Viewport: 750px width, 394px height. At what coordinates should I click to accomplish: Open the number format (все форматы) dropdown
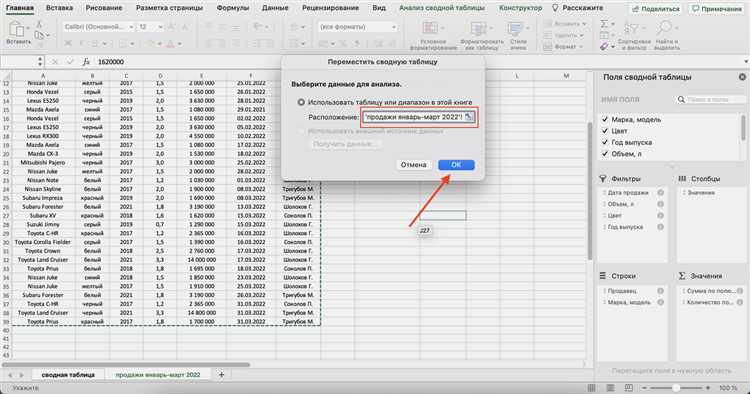pyautogui.click(x=394, y=27)
